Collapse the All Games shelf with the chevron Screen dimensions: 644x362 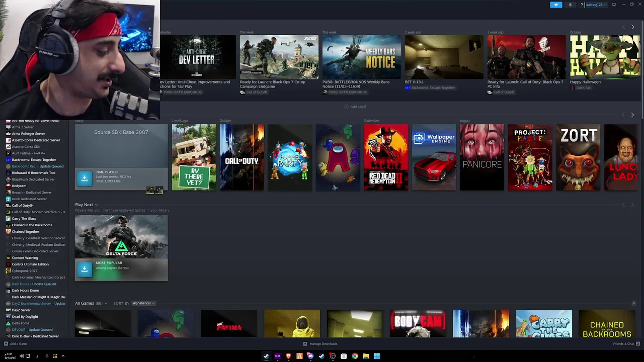click(x=633, y=303)
